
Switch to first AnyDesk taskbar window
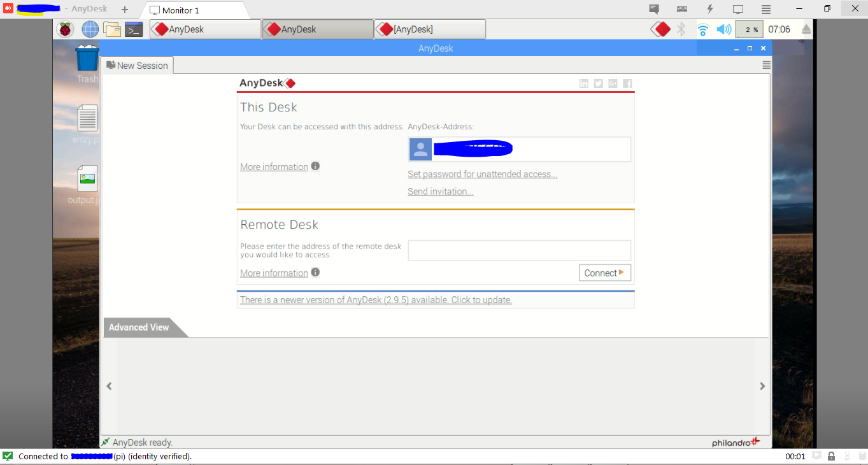(x=205, y=29)
